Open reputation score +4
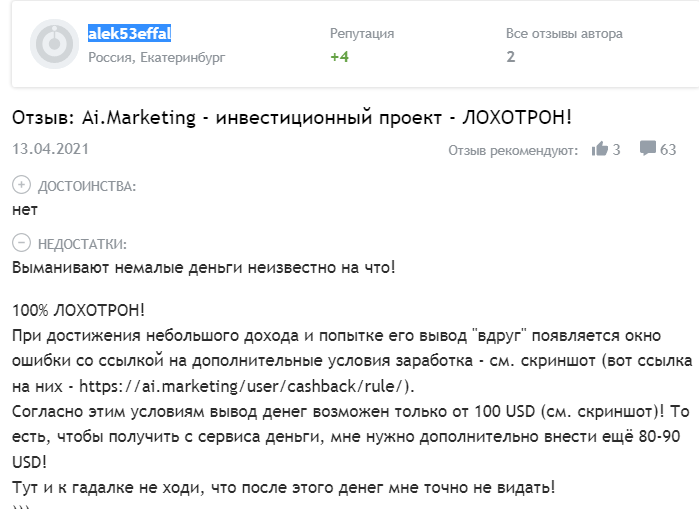This screenshot has height=509, width=699. [339, 57]
